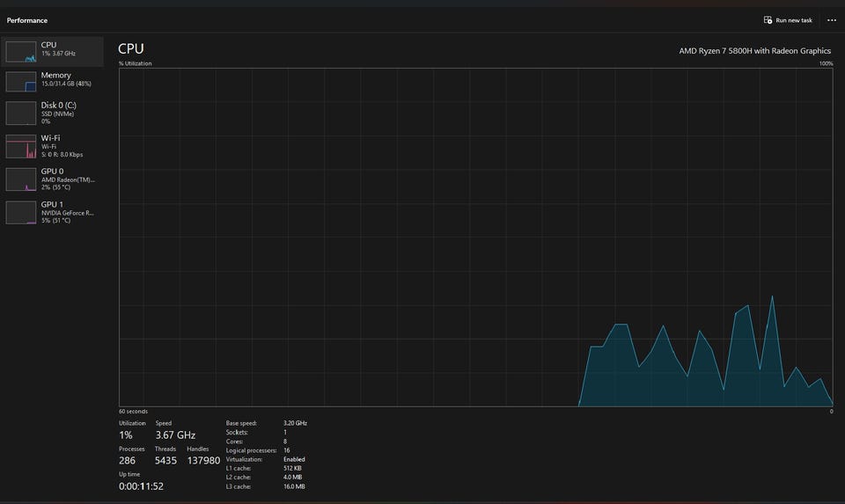Click the L3 cache 16.0 MB row

(x=265, y=486)
